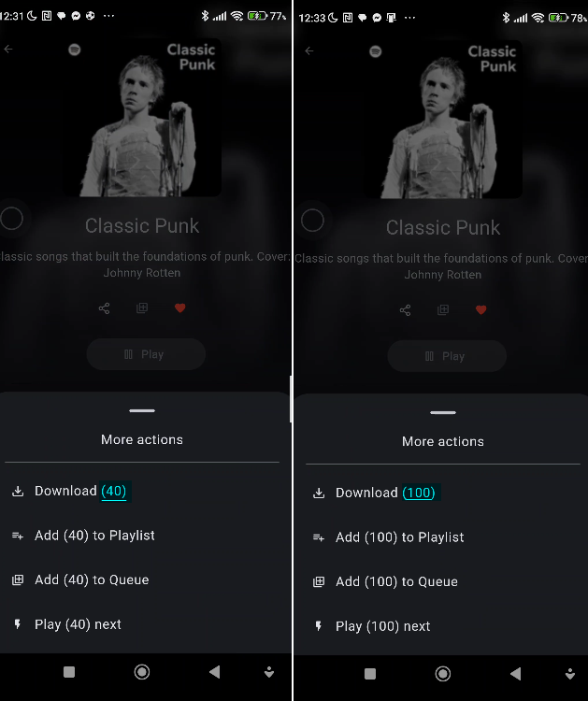588x701 pixels.
Task: Tap back arrow in left phone screen
Action: pyautogui.click(x=8, y=50)
